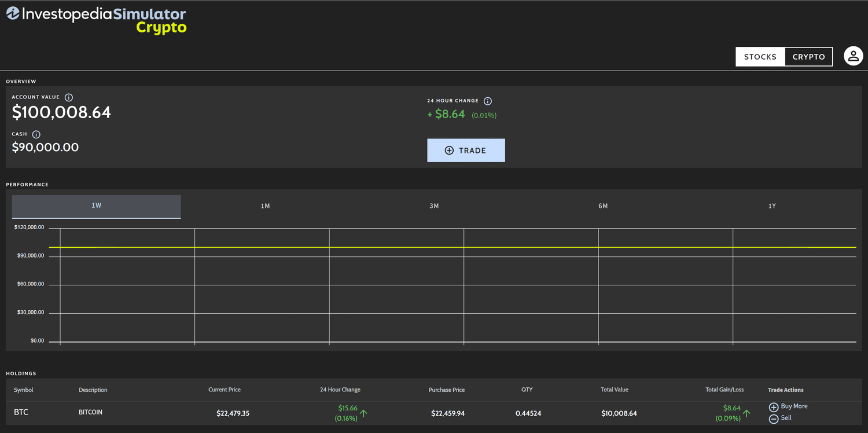This screenshot has width=868, height=433.
Task: Click the BTC symbol in holdings
Action: coord(21,412)
